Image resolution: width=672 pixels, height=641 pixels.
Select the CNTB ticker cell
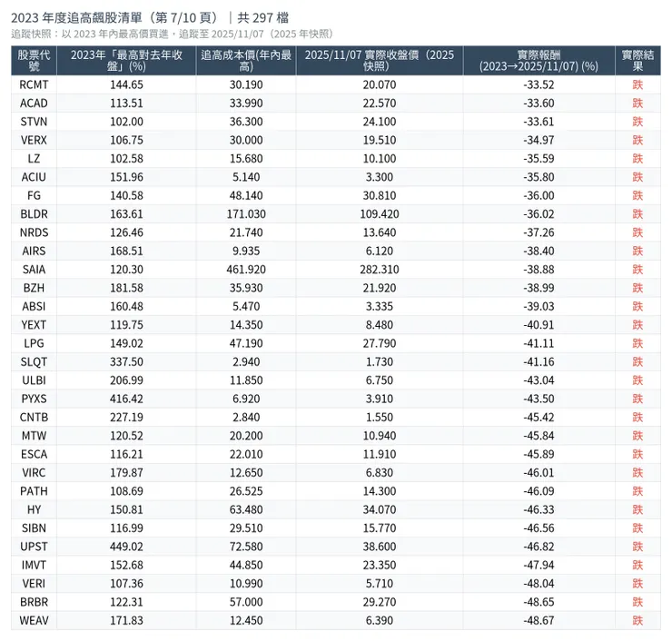[x=34, y=417]
